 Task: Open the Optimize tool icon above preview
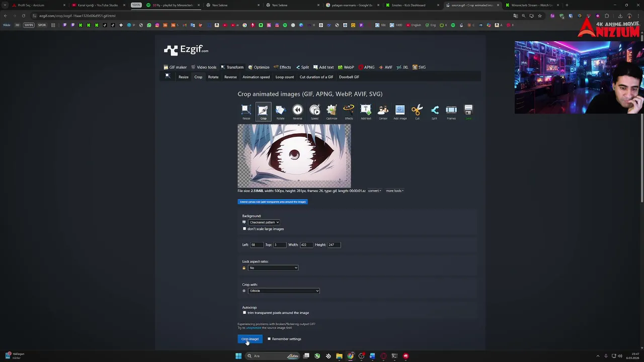coord(332,112)
